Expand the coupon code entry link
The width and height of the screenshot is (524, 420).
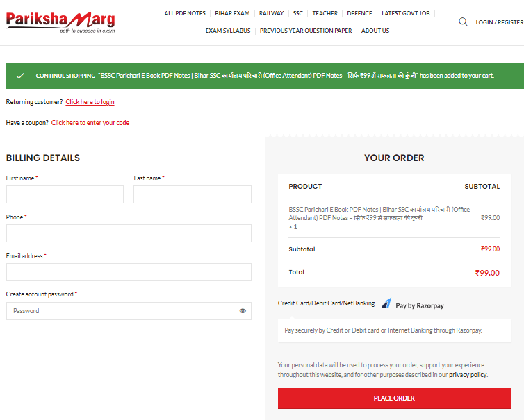pos(90,123)
